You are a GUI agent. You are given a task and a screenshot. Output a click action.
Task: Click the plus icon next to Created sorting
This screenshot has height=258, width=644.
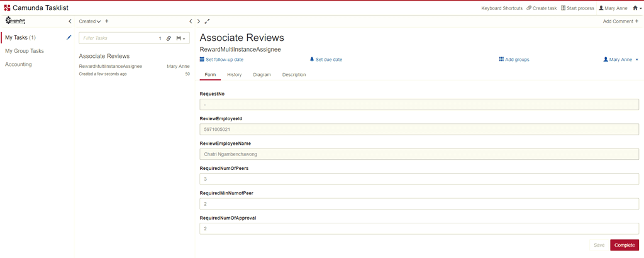(x=107, y=21)
